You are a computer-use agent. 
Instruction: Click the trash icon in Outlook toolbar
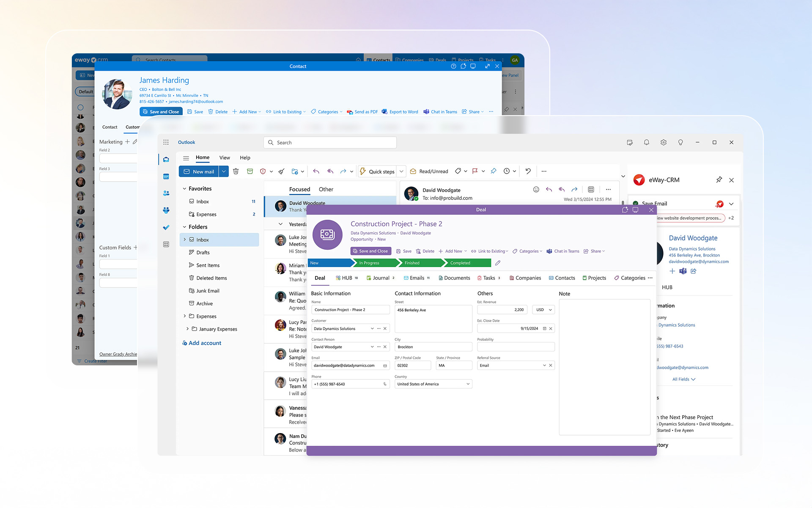click(x=236, y=171)
